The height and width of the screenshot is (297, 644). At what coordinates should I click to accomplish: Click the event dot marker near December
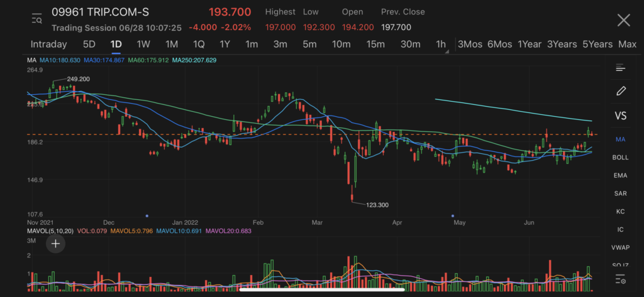(x=147, y=216)
